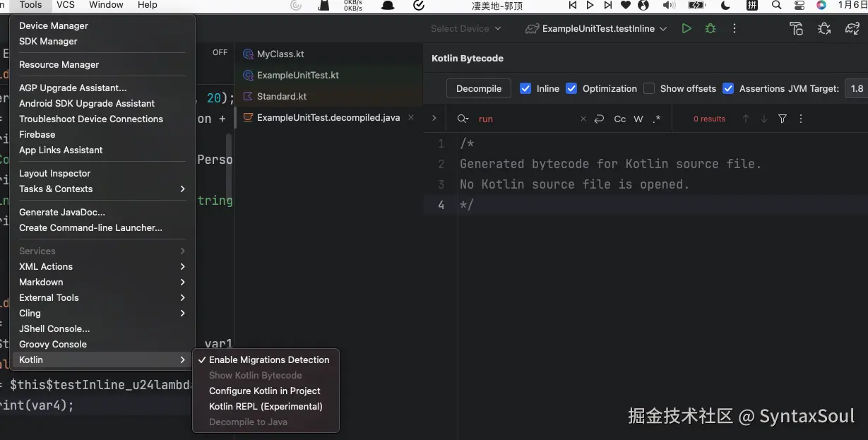Clear the search field text 'run'

pos(583,119)
